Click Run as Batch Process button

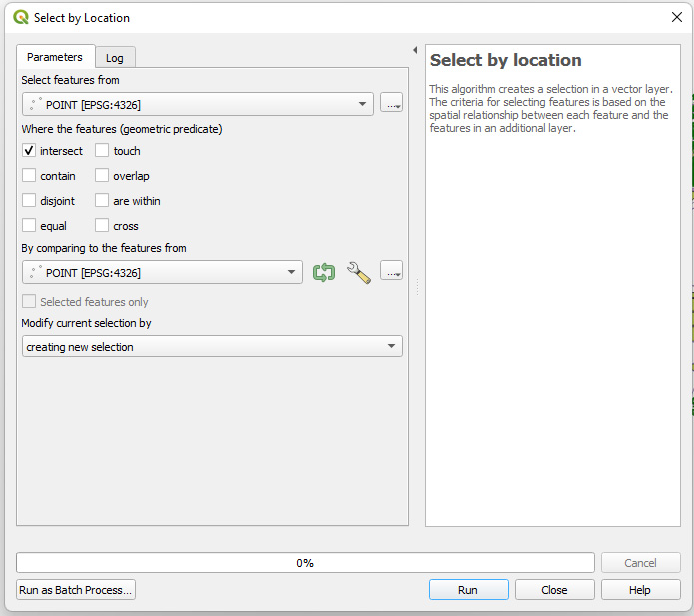point(76,590)
